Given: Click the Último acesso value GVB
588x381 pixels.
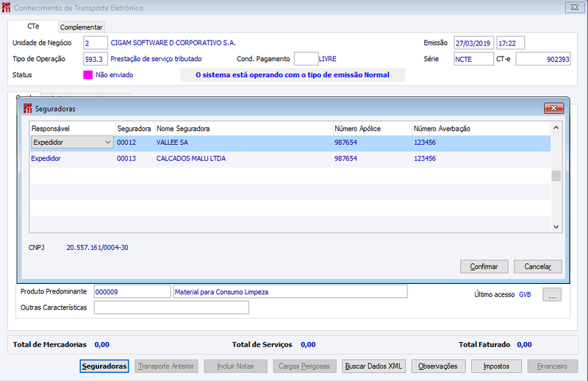Looking at the screenshot, I should [525, 295].
